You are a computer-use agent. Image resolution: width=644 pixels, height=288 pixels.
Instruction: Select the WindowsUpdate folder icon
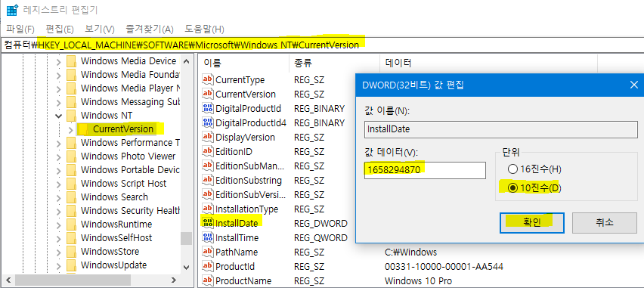coord(72,265)
